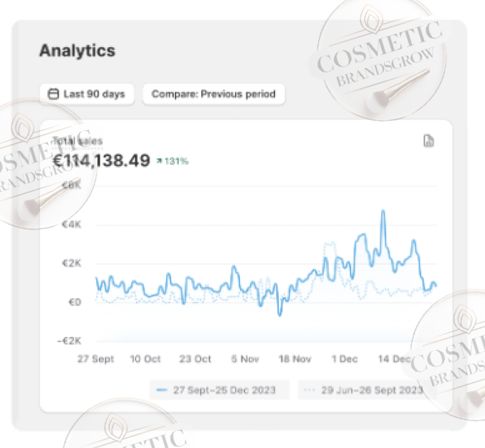Click the 10 Oct x-axis label
Viewport: 485px width, 448px height.
(144, 359)
